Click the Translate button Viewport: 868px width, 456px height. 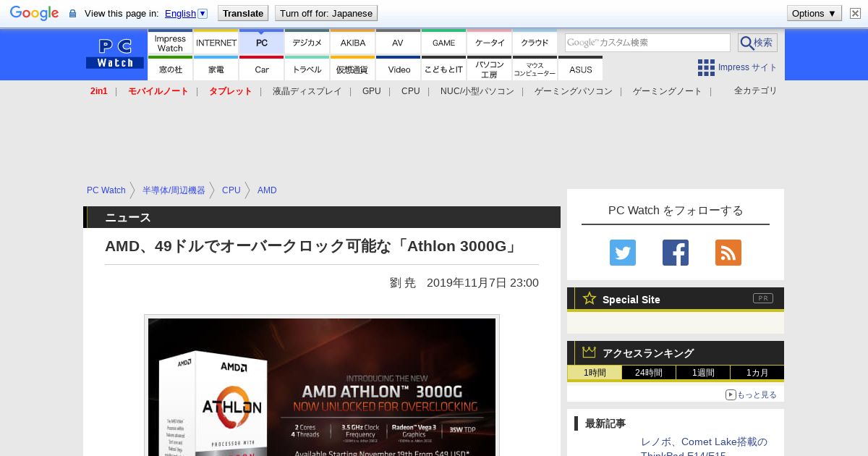[242, 13]
